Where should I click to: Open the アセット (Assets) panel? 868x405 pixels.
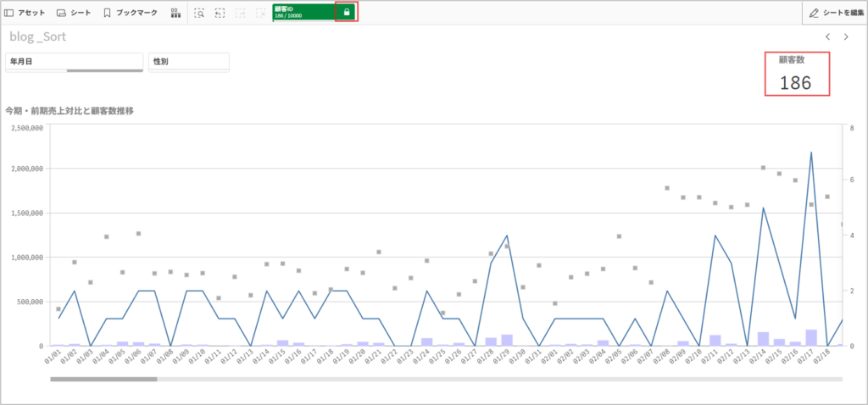pyautogui.click(x=25, y=13)
